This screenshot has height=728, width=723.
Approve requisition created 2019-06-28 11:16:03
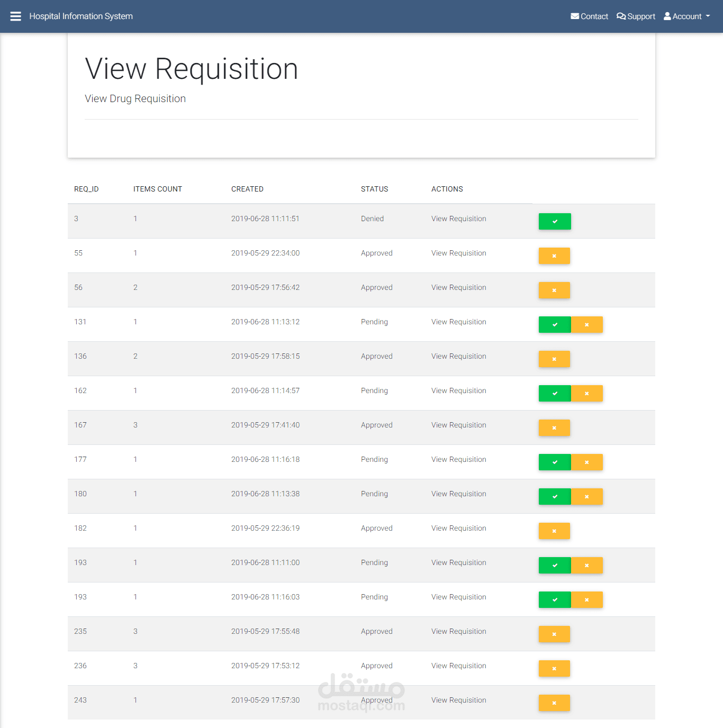[555, 599]
